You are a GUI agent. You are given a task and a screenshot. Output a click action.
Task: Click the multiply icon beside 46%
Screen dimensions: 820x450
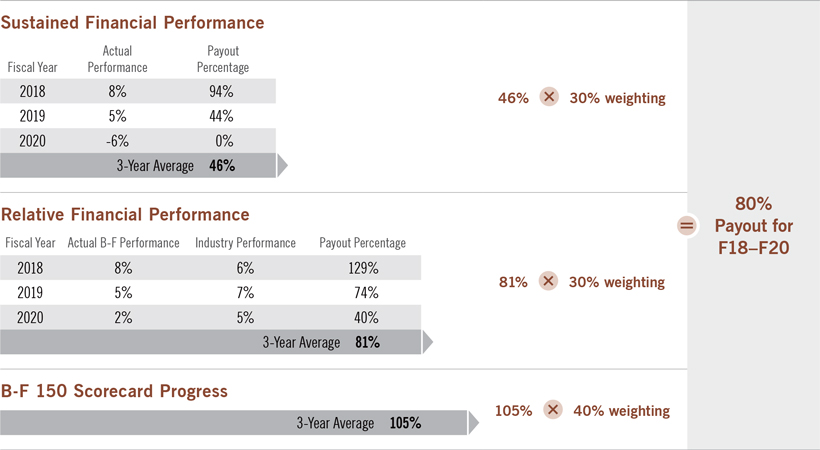[x=549, y=98]
